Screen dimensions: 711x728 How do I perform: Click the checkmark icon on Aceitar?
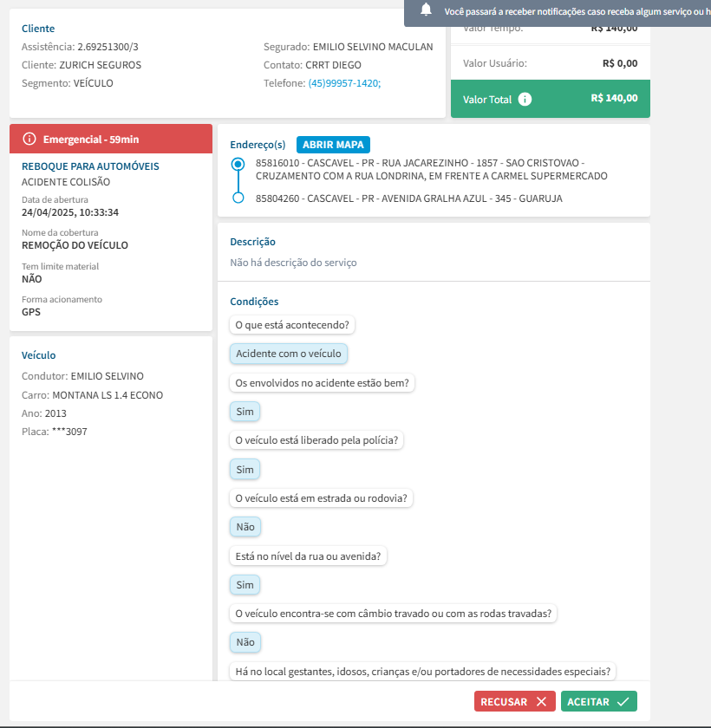623,702
